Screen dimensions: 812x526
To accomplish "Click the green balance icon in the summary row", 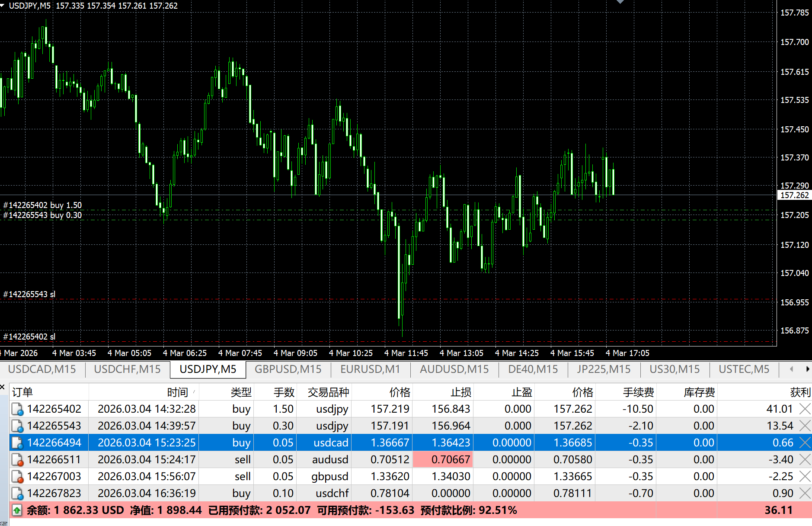I will pos(17,510).
